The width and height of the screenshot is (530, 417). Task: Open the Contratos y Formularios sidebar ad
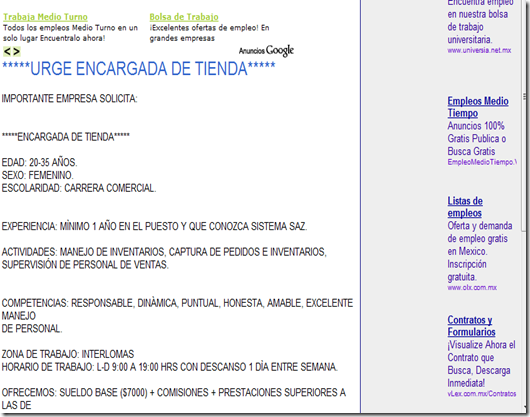(x=471, y=326)
